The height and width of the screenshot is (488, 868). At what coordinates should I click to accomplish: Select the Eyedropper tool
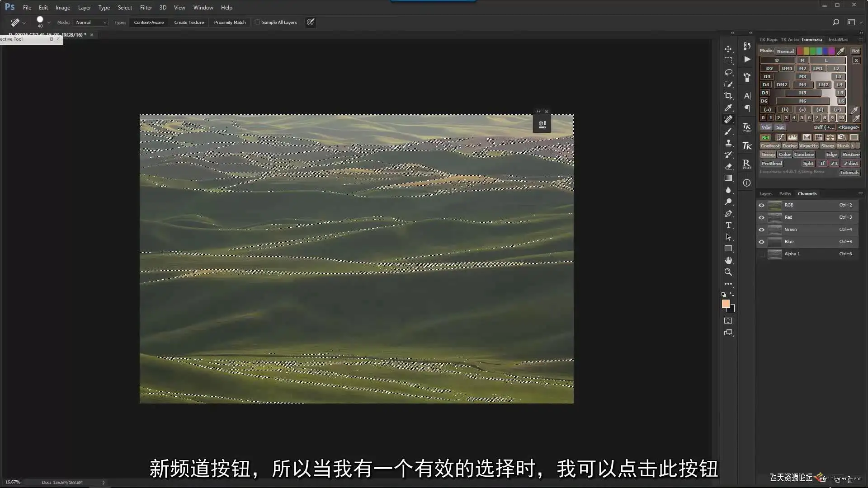[x=728, y=108]
